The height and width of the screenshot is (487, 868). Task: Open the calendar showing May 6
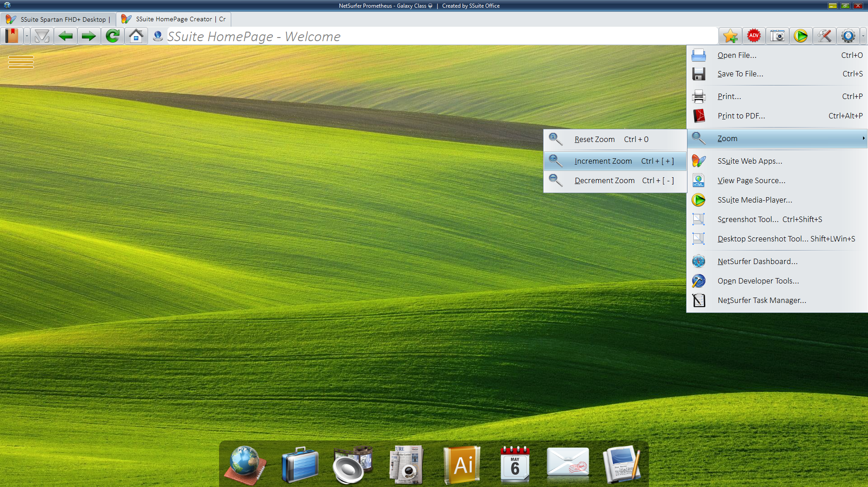click(x=515, y=464)
